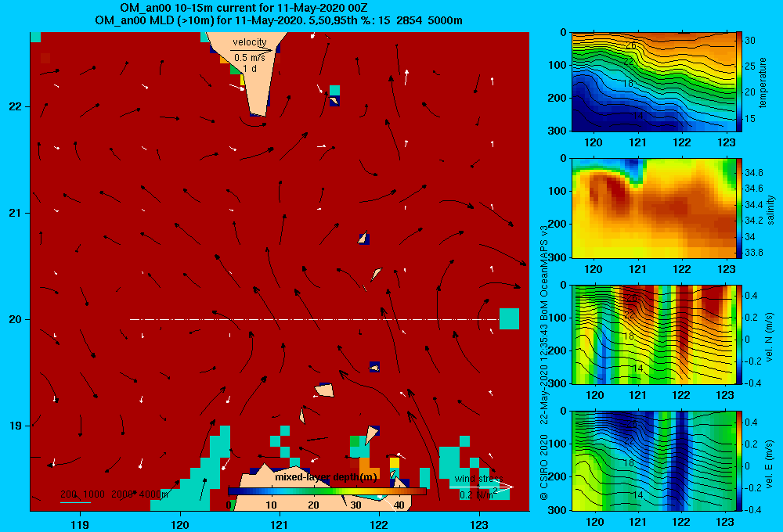Click the title line 'OM_an00 10-15m current'

coord(244,8)
